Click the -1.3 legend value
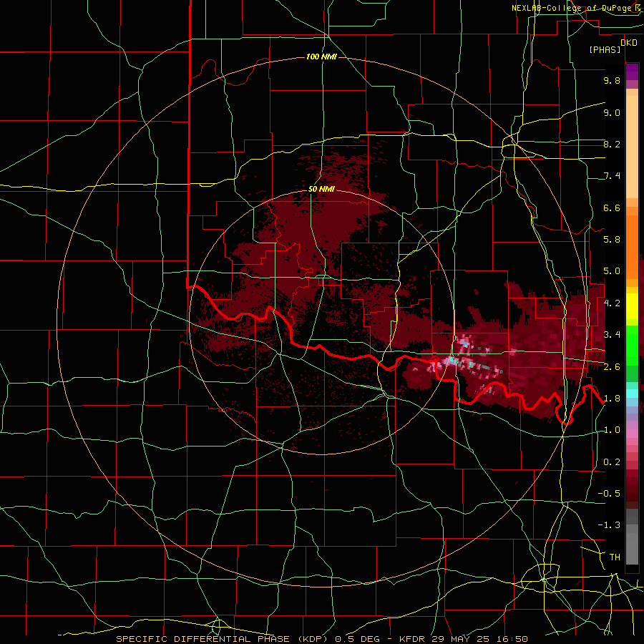The height and width of the screenshot is (644, 644). pyautogui.click(x=609, y=525)
